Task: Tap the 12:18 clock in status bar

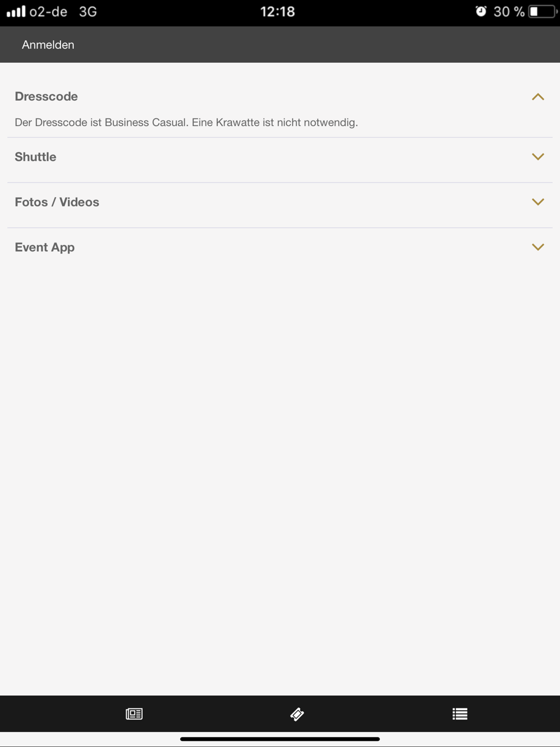Action: [x=277, y=11]
